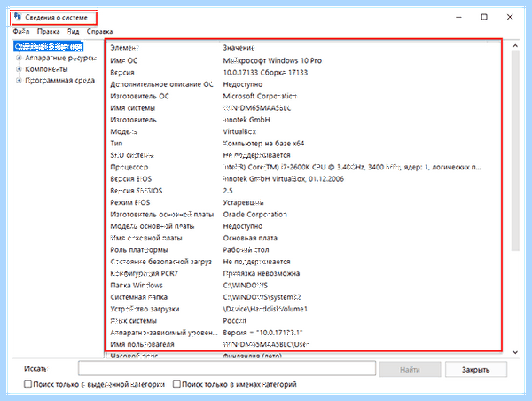
Task: Select the 10.0.17133 Сборка 17133 value
Action: pyautogui.click(x=265, y=73)
